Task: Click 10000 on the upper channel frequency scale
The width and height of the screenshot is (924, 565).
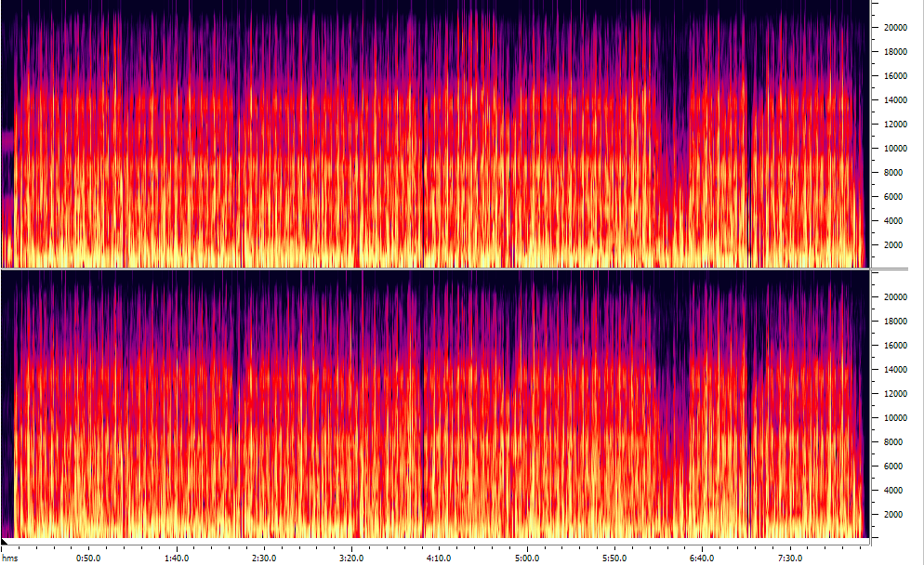Action: 895,149
